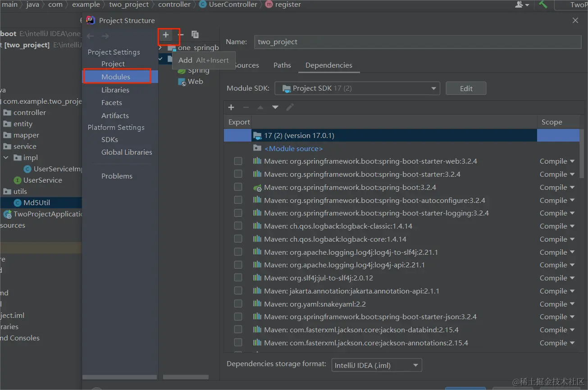Open the Problems section in the sidebar
This screenshot has width=588, height=390.
click(x=117, y=176)
